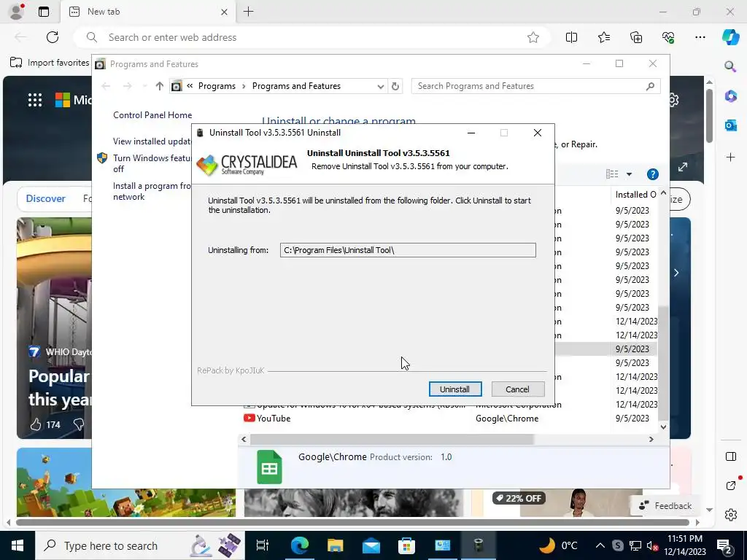Open Browser essentials heart icon
747x560 pixels.
[x=668, y=37]
